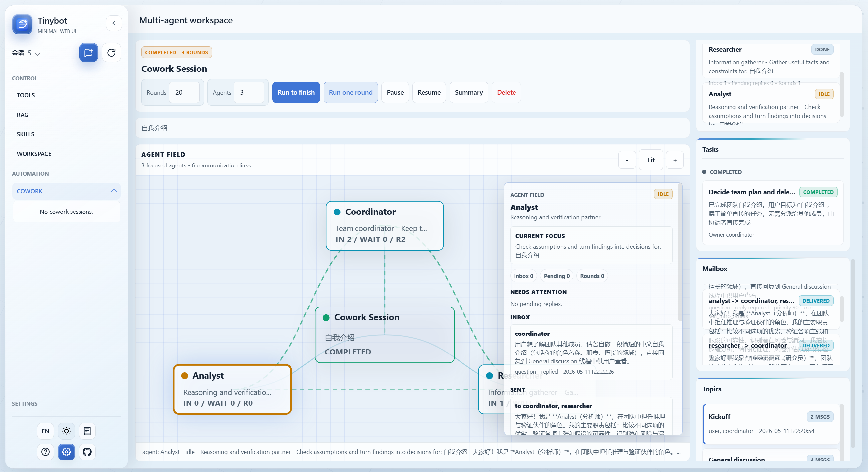Open the SKILLS menu item

click(x=66, y=134)
